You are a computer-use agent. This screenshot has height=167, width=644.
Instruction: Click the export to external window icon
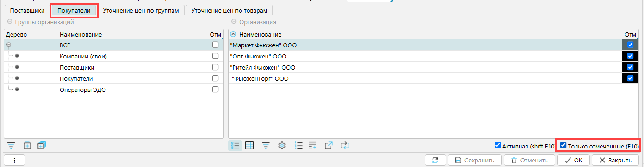(x=329, y=146)
